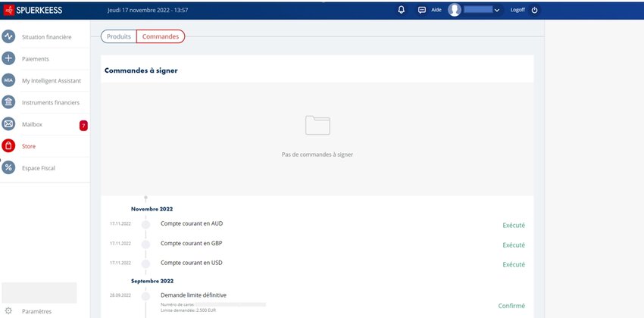Click the empty folder icon
The width and height of the screenshot is (644, 318).
317,125
